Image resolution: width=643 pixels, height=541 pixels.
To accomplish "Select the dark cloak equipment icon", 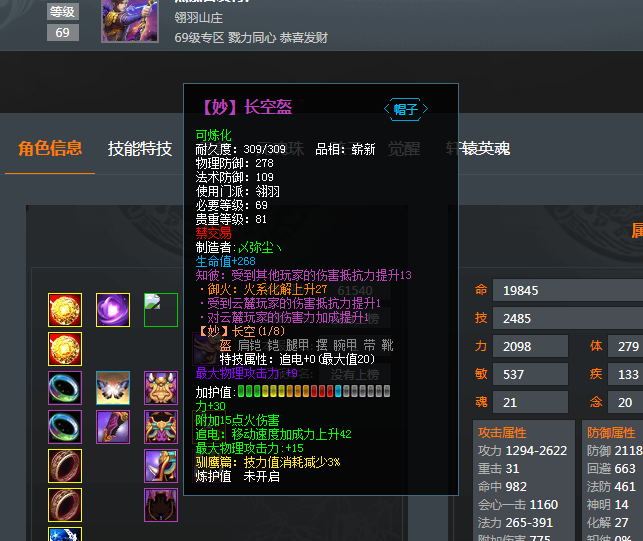I will tap(161, 505).
